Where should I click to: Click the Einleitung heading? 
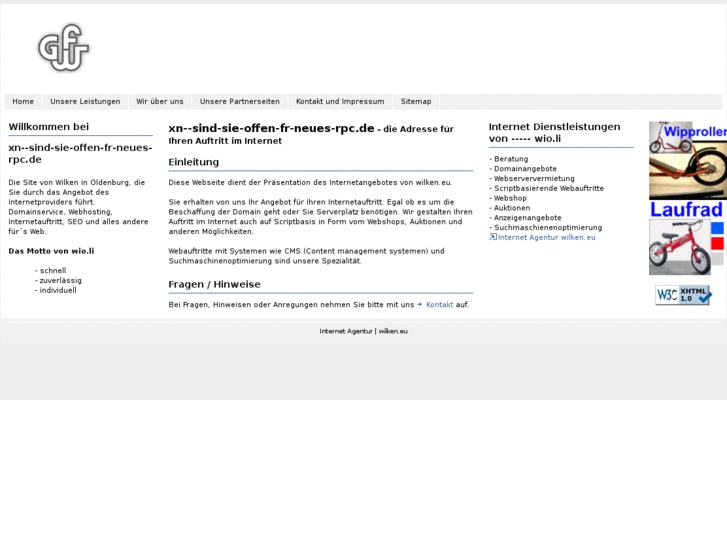coord(194,162)
